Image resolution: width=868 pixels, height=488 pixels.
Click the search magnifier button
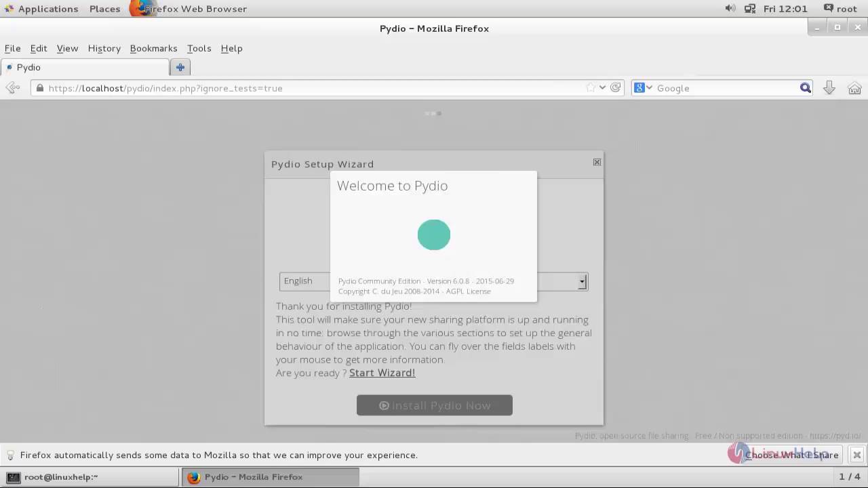coord(806,88)
